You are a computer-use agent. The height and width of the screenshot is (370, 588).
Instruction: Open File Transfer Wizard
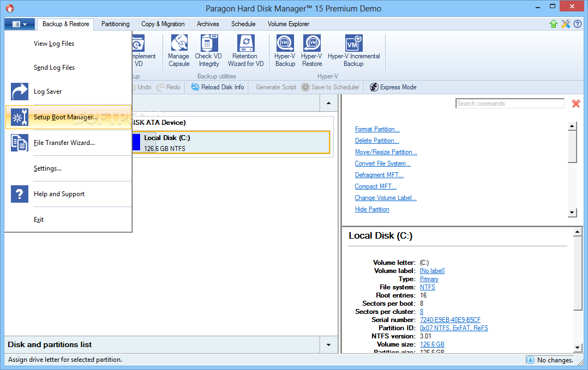pos(68,143)
